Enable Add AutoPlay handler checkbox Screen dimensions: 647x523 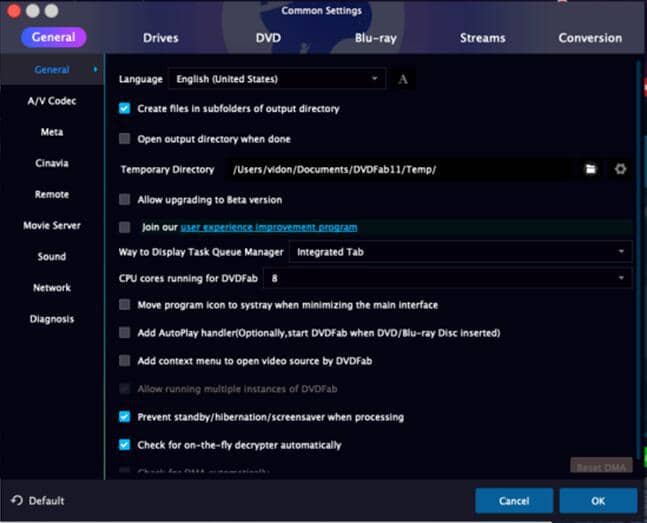tap(124, 333)
